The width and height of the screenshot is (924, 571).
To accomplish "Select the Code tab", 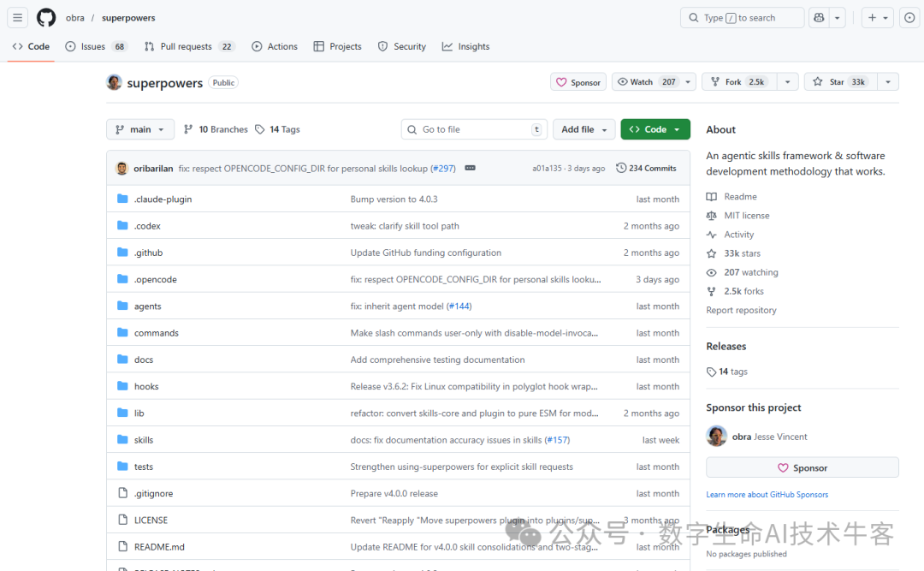I will [32, 46].
